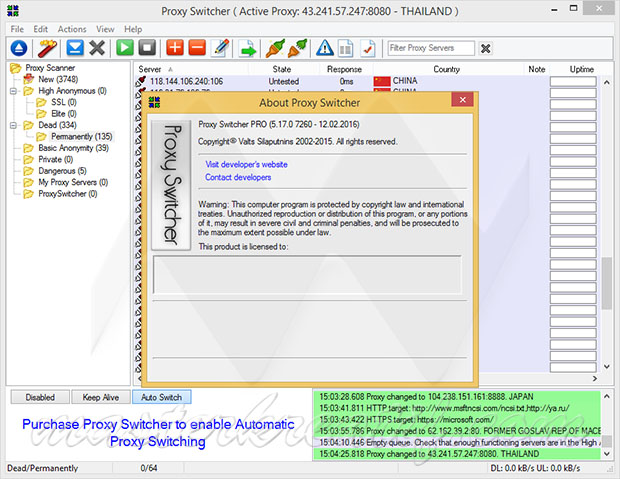Remove a proxy with the red minus icon

coord(197,47)
